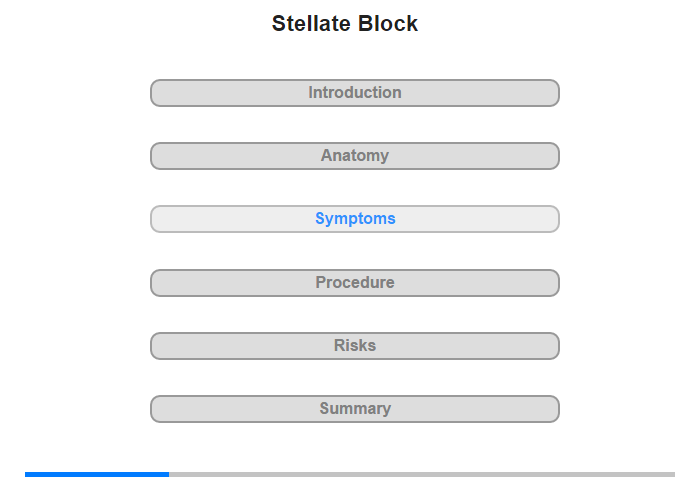Go to the Anatomy section
The height and width of the screenshot is (480, 700).
tap(355, 156)
